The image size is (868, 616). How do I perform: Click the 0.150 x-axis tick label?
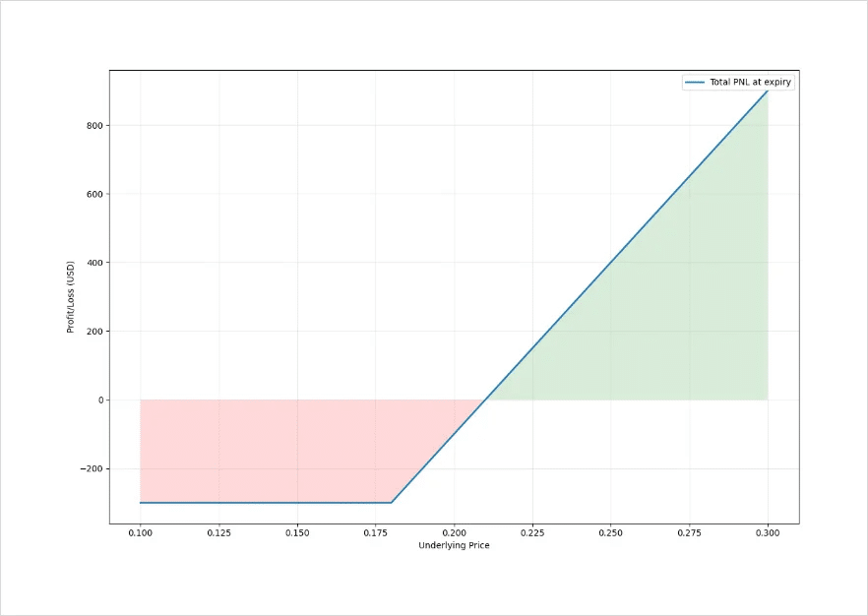pos(297,533)
